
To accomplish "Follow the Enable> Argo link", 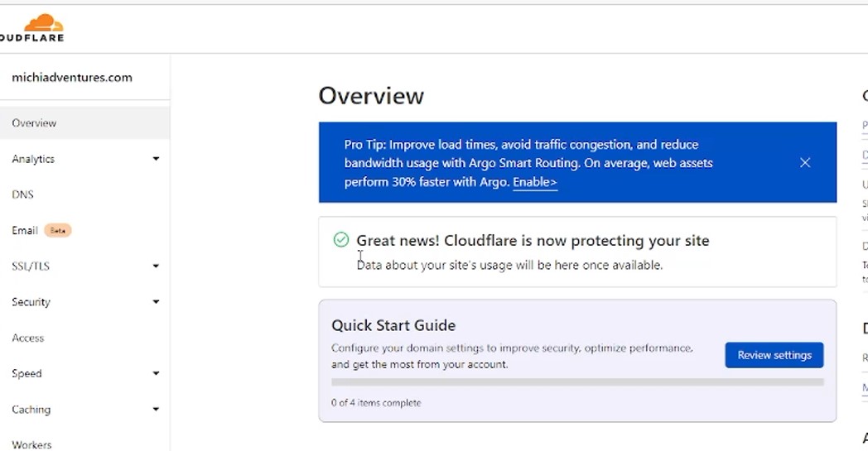I will tap(535, 182).
